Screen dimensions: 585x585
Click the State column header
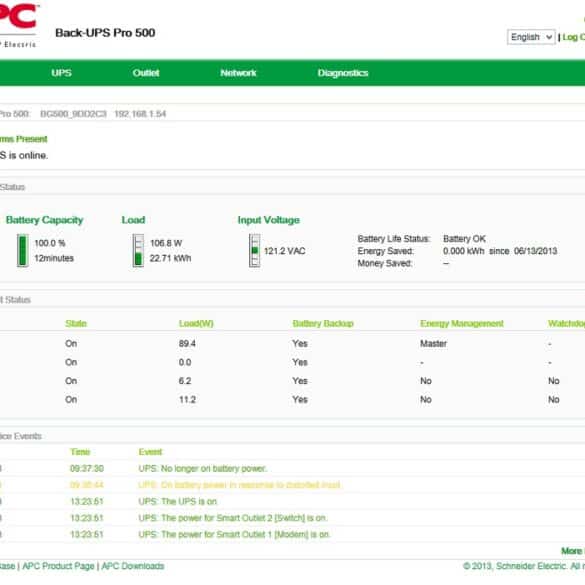[x=76, y=323]
